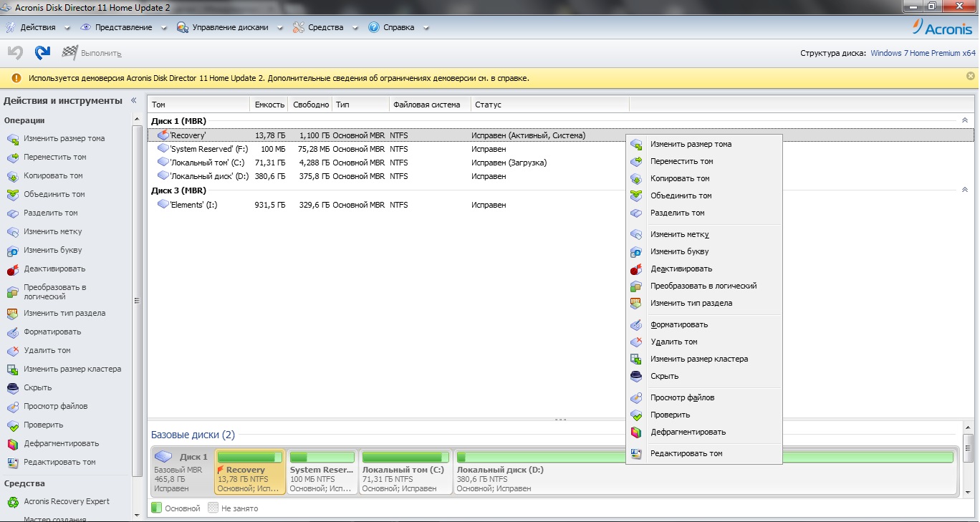This screenshot has height=522, width=980.
Task: Choose Удалить том in context menu
Action: 703,342
